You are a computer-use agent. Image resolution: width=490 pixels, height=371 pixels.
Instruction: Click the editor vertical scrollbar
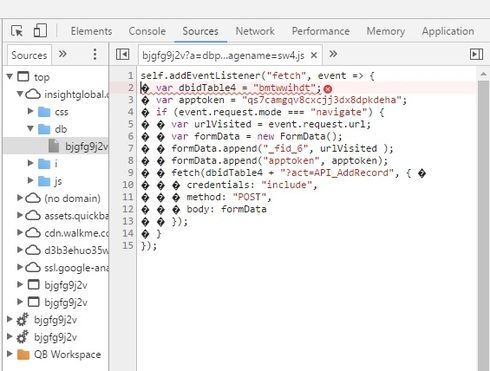[483, 225]
